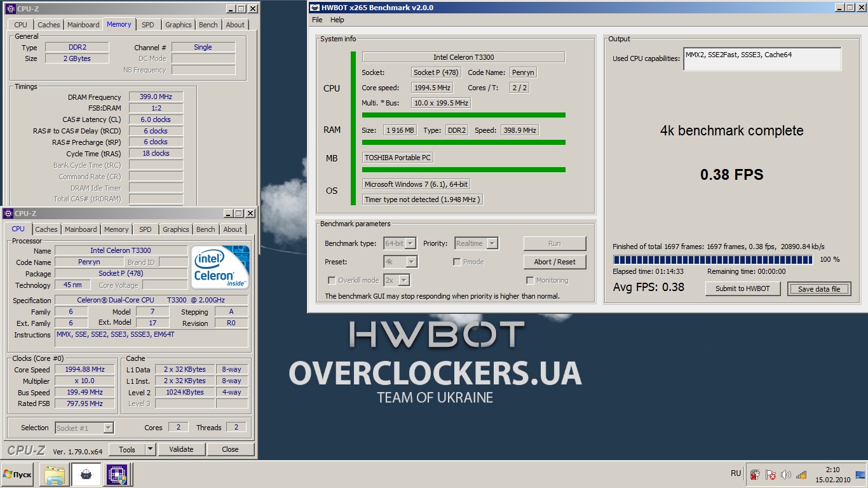Click the power plug tray icon
868x488 pixels.
(755, 474)
